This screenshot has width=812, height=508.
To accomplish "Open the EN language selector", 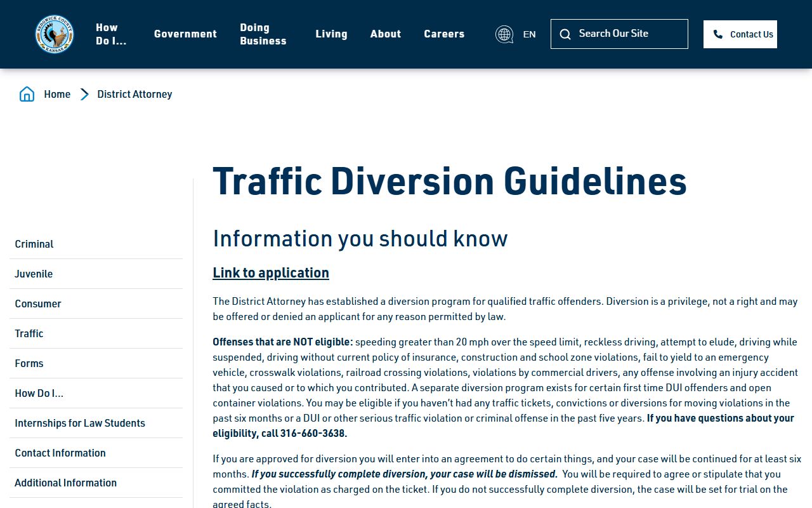I will coord(529,34).
